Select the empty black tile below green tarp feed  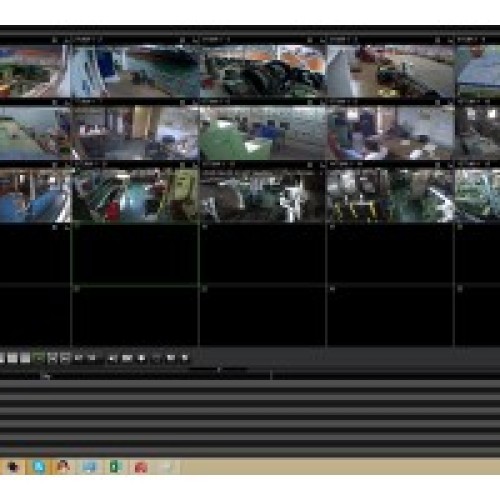263,254
